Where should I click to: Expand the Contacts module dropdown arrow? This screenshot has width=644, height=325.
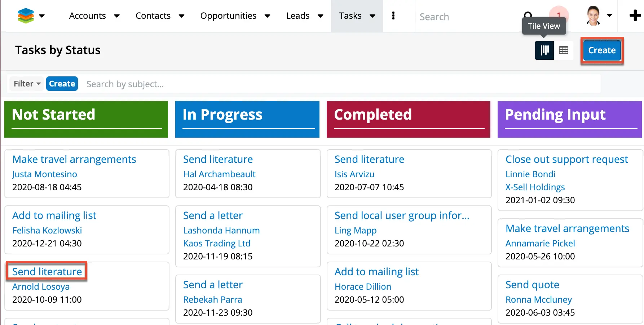click(x=182, y=16)
